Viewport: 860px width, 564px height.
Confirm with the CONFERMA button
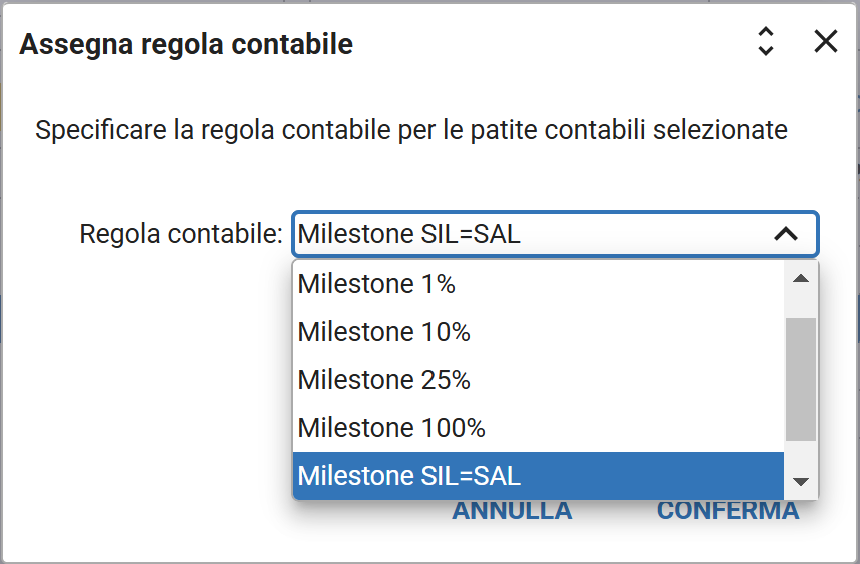(x=728, y=512)
